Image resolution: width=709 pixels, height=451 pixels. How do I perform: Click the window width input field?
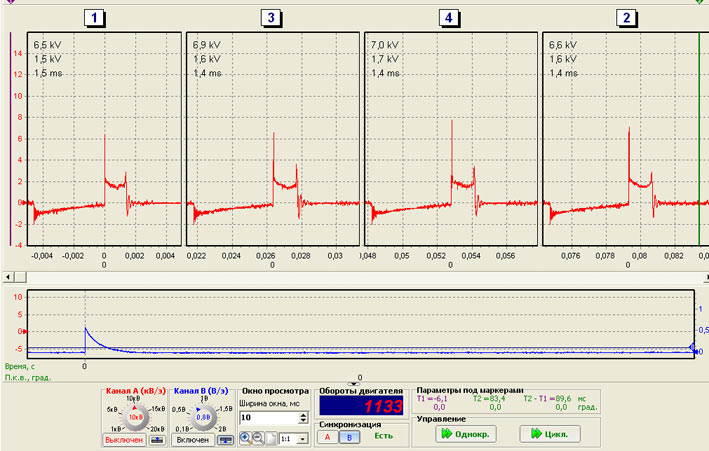(269, 418)
